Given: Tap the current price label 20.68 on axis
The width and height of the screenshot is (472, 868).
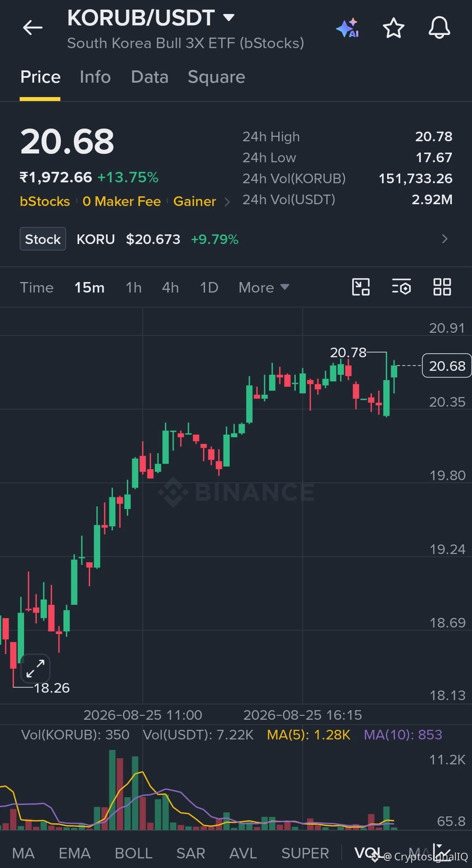Looking at the screenshot, I should (447, 366).
